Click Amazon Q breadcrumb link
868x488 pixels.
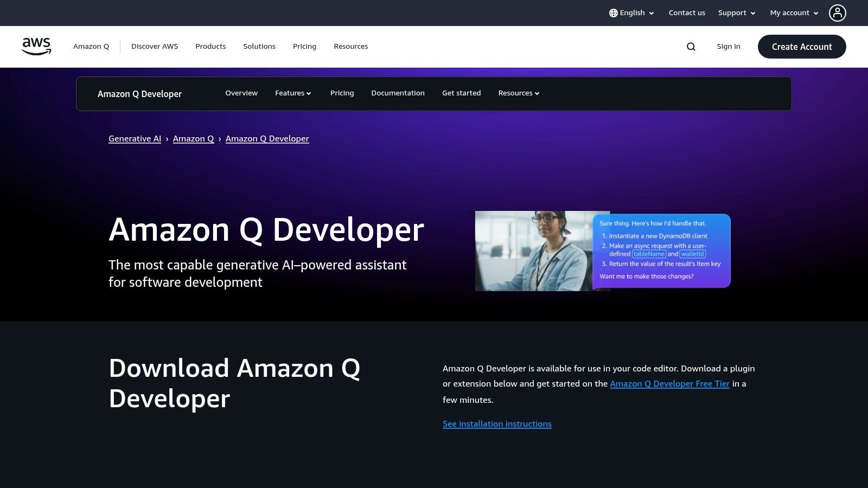click(193, 139)
